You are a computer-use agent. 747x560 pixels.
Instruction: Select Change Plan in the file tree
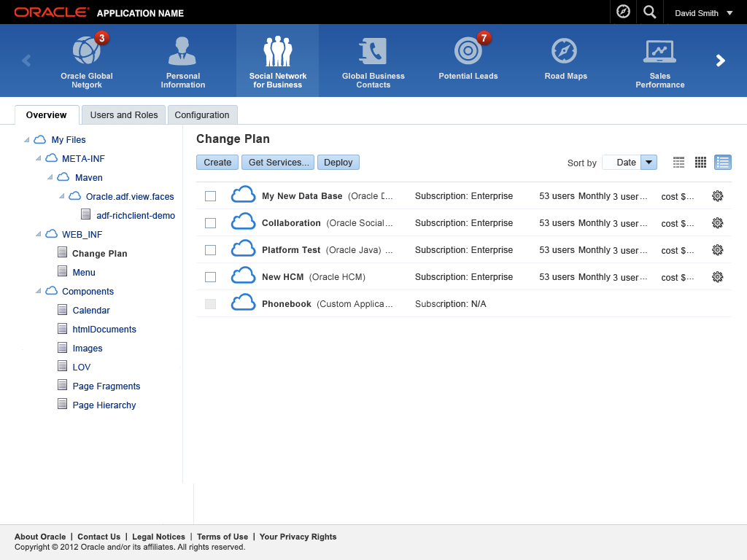(x=99, y=253)
